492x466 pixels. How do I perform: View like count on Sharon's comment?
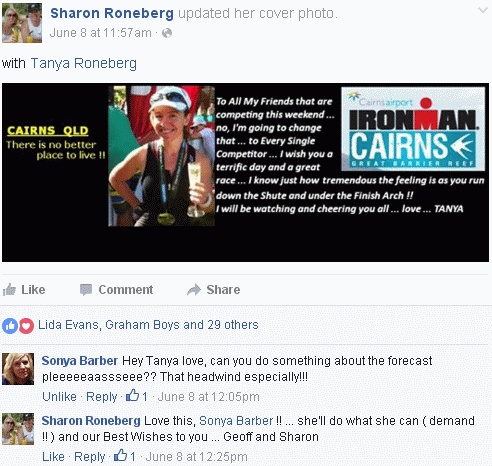point(125,456)
